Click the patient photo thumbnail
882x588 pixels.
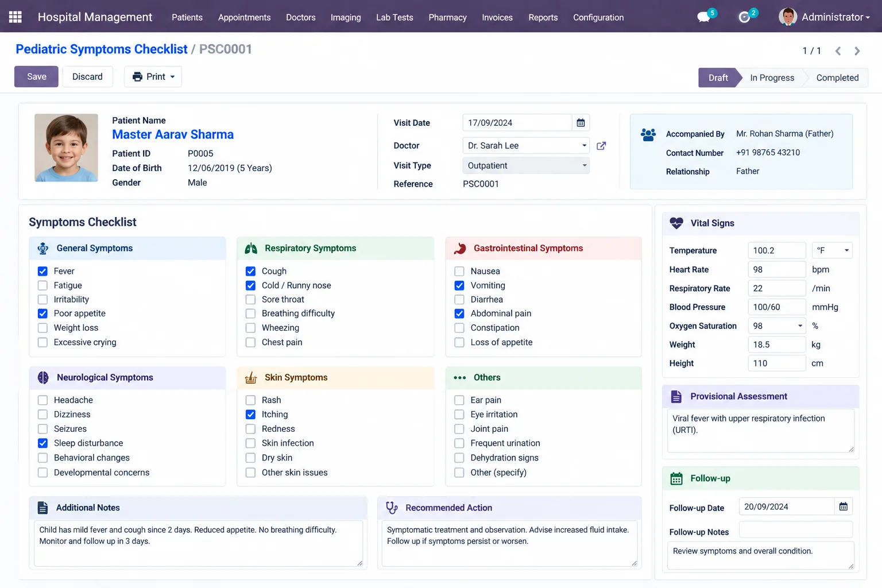point(66,148)
